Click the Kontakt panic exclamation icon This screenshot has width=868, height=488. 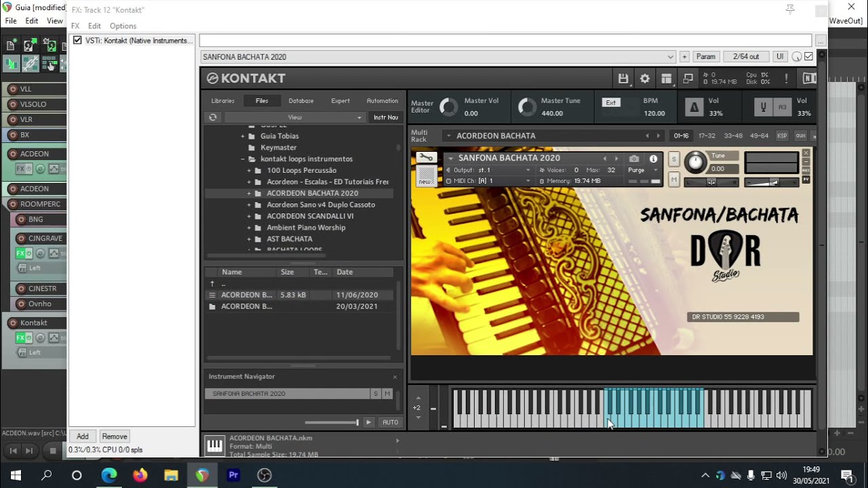coord(787,79)
